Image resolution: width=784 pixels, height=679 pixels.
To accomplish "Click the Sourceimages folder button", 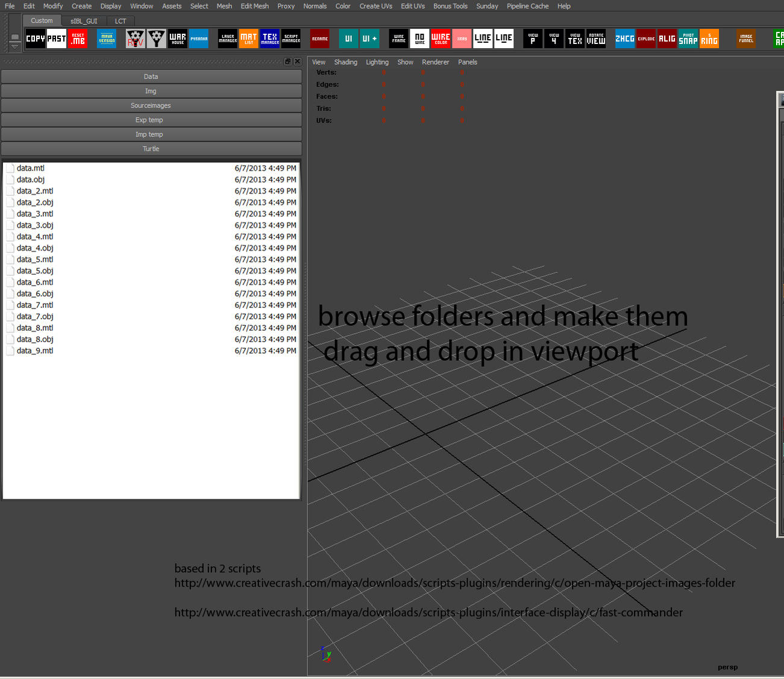I will [x=151, y=105].
